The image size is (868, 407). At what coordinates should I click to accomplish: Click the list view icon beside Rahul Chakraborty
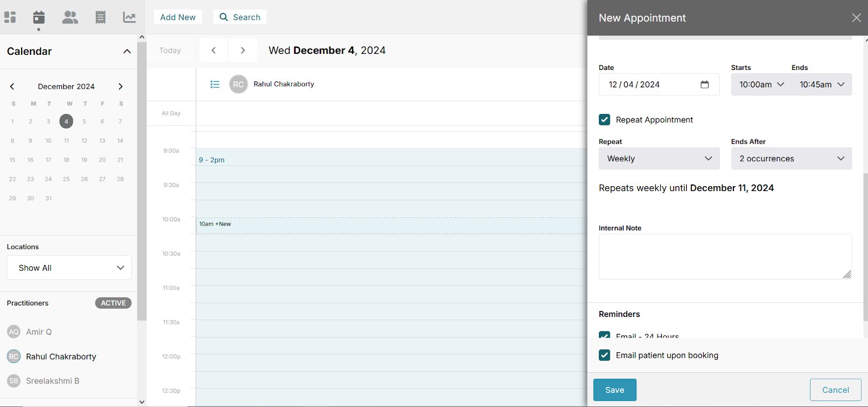[x=215, y=84]
